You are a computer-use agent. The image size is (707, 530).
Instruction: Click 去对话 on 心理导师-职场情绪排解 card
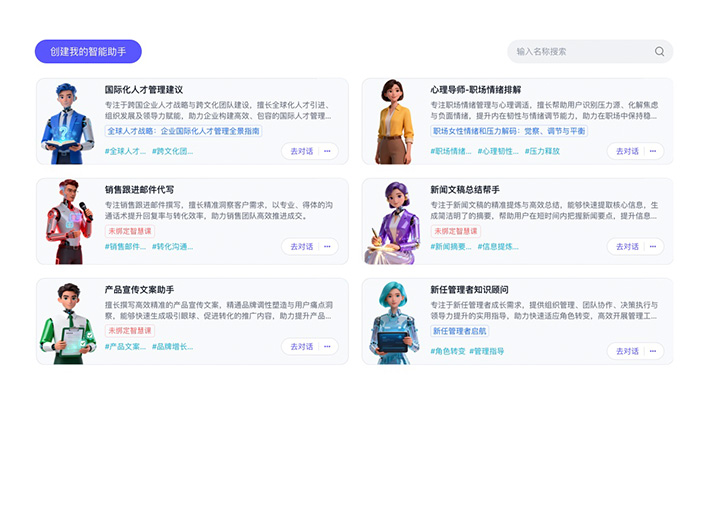[627, 151]
